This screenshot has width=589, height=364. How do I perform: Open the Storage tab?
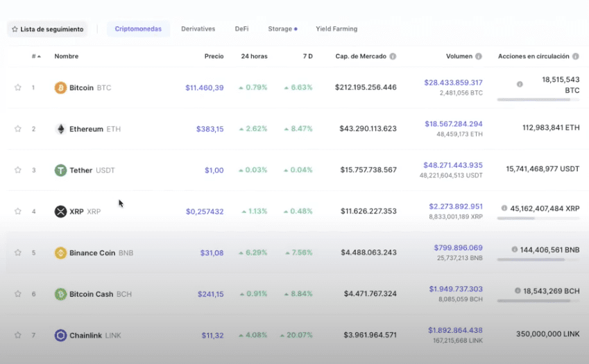(282, 29)
